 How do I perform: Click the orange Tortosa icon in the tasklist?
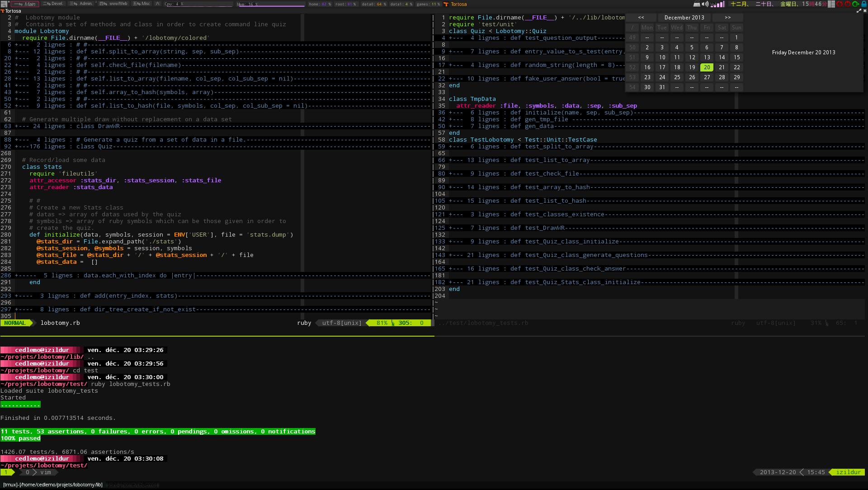(446, 4)
